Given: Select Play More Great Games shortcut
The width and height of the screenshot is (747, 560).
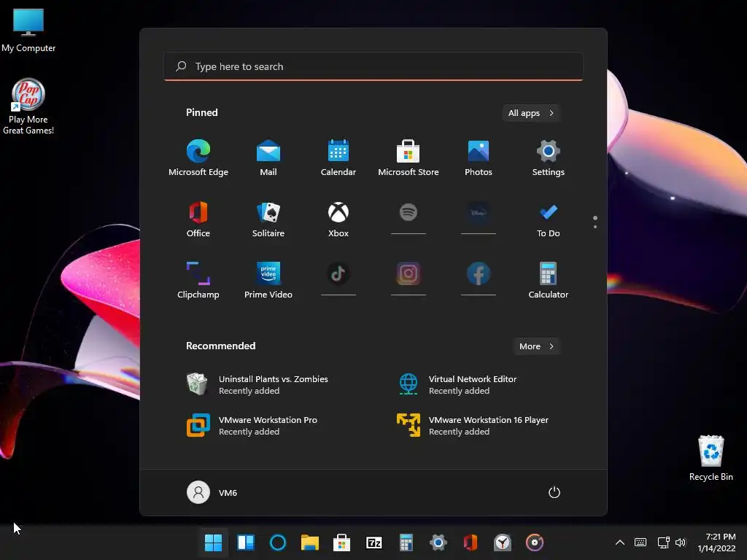Looking at the screenshot, I should pos(28,106).
